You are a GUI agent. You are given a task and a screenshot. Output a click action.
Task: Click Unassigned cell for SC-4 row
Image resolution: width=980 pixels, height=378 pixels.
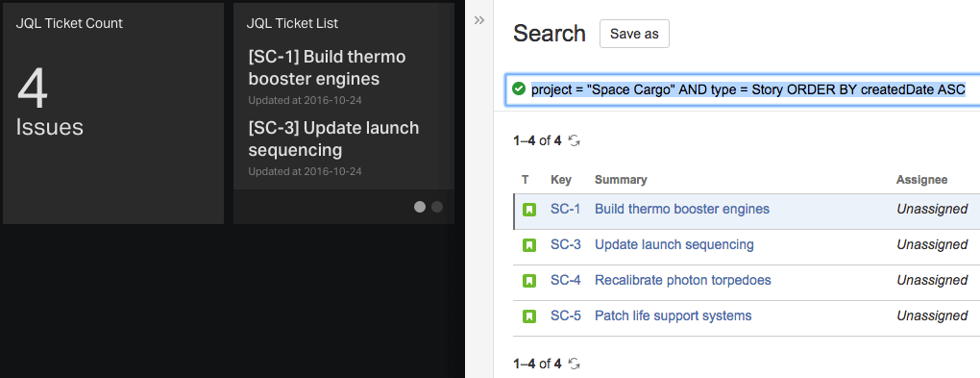(x=932, y=280)
